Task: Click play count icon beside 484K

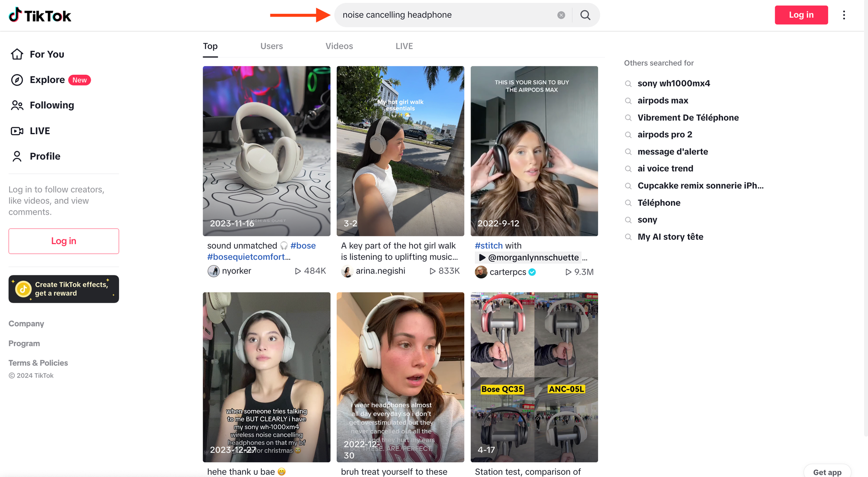Action: pyautogui.click(x=298, y=271)
